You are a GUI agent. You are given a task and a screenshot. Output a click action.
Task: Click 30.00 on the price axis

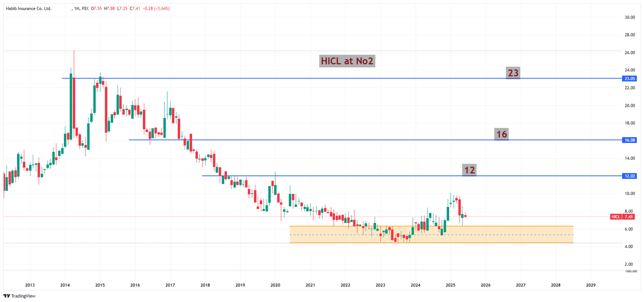click(630, 17)
